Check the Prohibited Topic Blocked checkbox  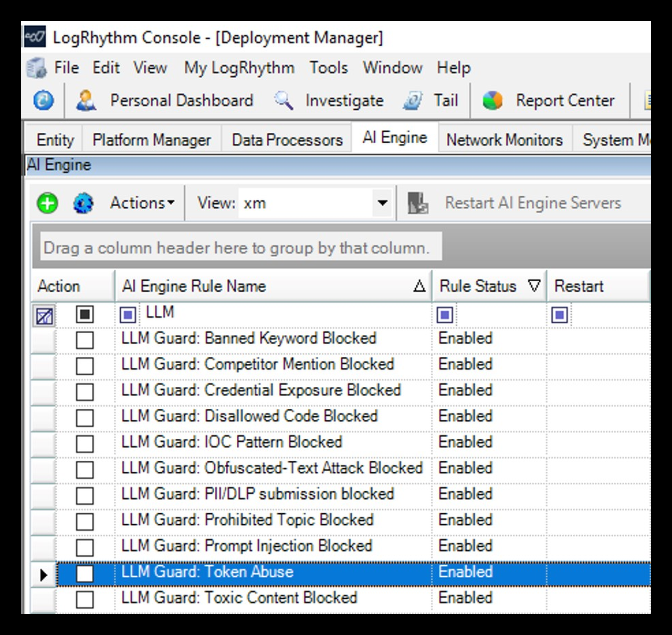[85, 522]
